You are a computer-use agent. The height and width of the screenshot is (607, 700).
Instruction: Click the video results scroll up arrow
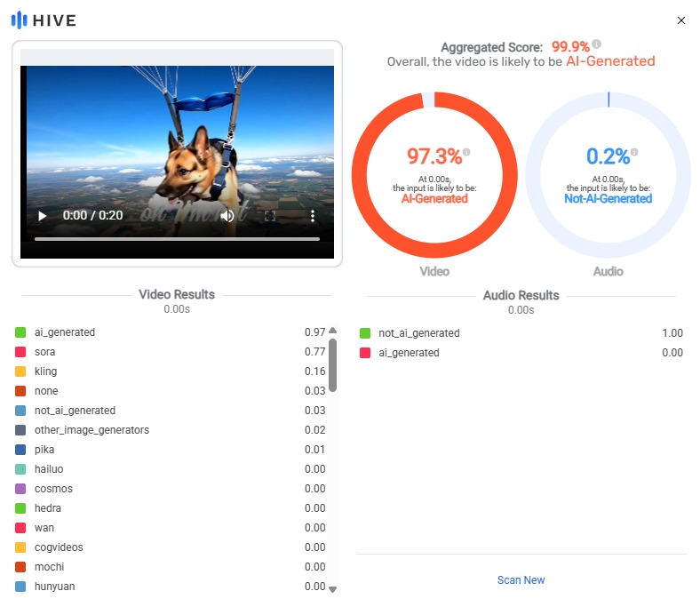click(332, 331)
